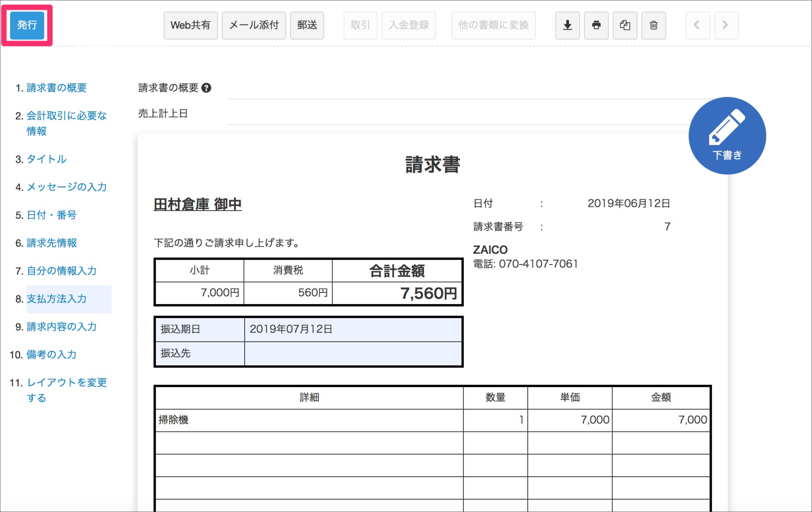Click the 数量 column header
The width and height of the screenshot is (812, 512).
(x=496, y=397)
